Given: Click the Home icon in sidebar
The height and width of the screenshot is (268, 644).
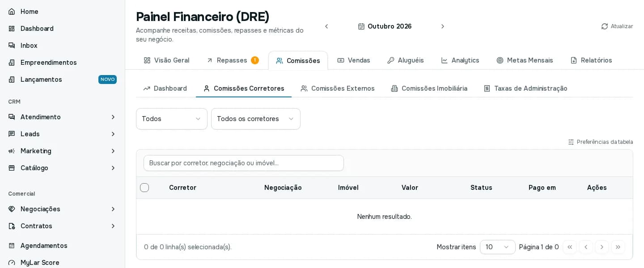Looking at the screenshot, I should [x=12, y=12].
